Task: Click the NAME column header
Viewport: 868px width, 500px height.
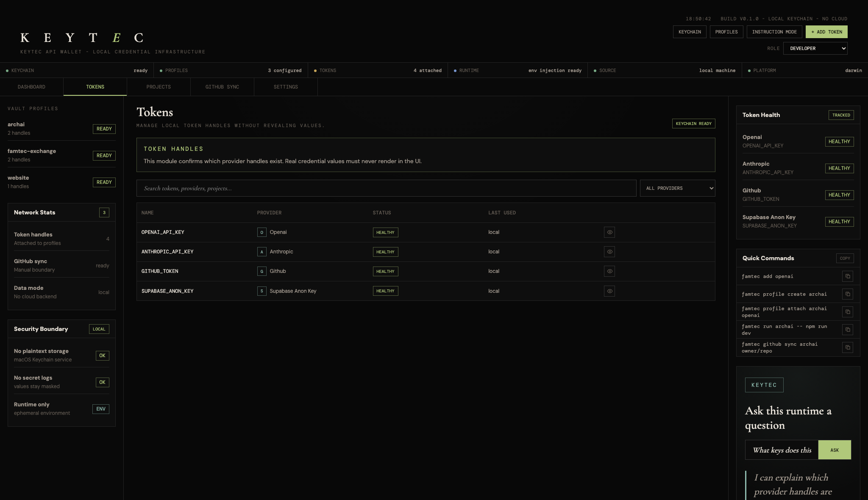Action: click(147, 213)
